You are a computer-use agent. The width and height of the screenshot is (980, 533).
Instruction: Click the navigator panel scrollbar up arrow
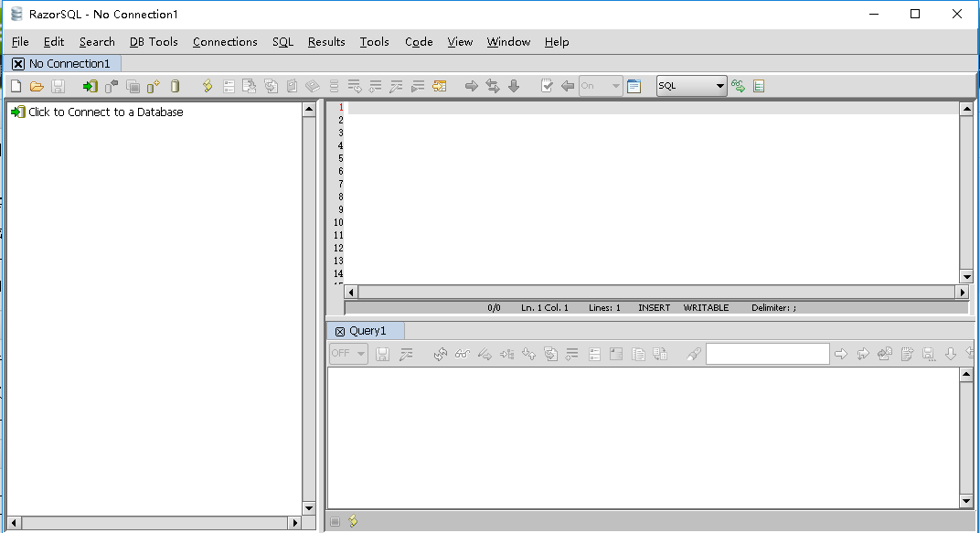click(309, 110)
